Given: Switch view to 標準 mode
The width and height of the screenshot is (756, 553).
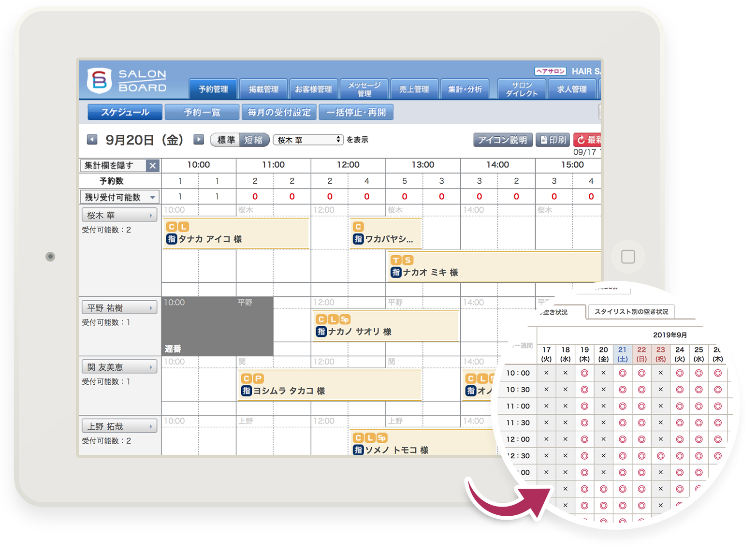Looking at the screenshot, I should tap(226, 140).
